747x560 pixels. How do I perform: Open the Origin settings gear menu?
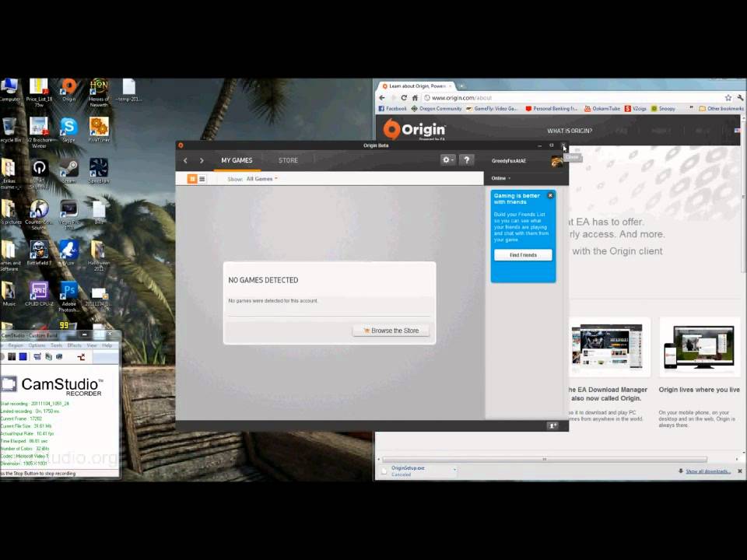click(x=447, y=160)
